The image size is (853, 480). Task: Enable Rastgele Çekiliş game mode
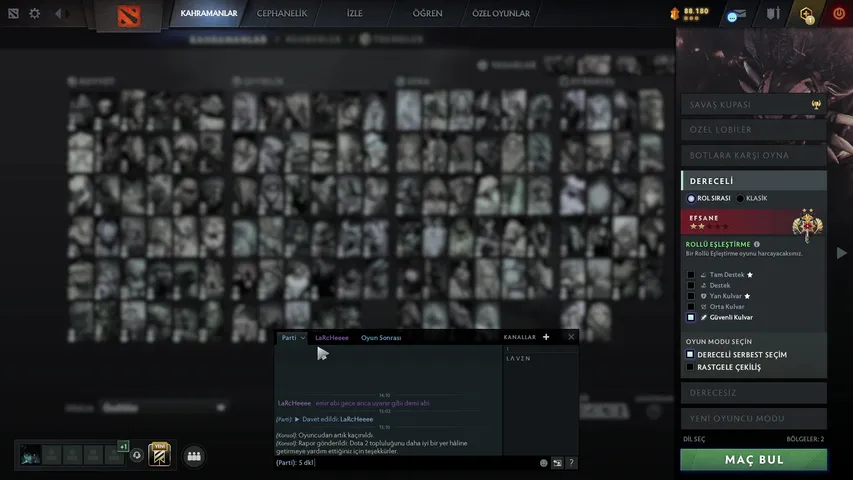690,367
